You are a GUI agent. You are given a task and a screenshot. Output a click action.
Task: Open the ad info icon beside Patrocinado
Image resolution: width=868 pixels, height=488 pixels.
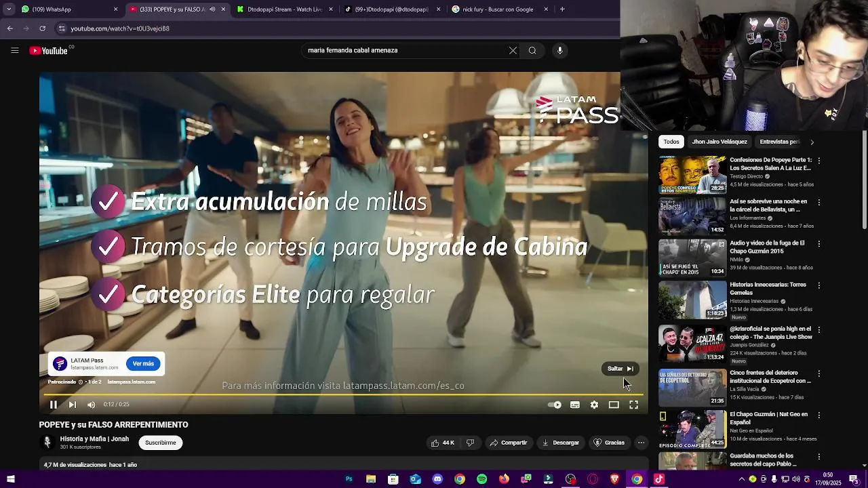81,382
